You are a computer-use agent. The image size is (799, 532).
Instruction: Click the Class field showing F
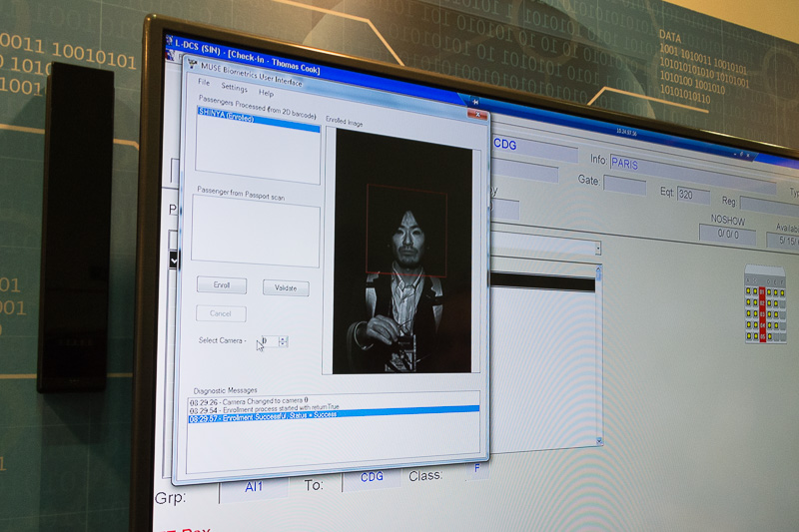(477, 469)
